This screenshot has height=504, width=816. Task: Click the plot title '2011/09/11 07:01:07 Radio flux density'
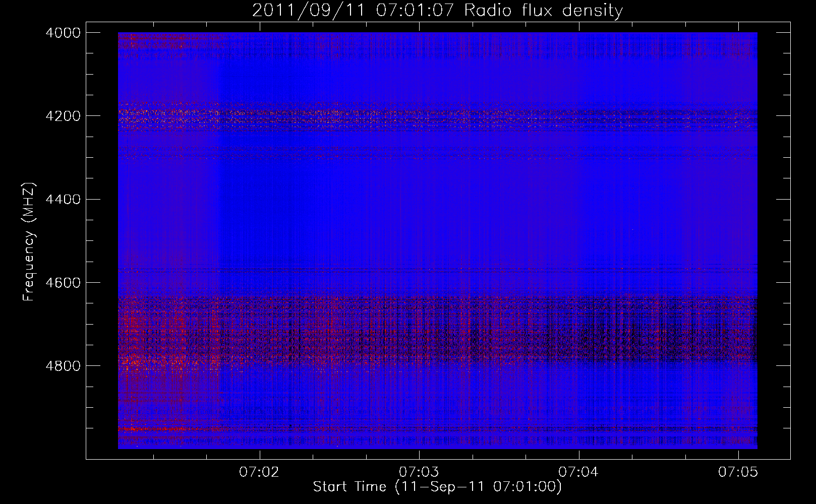pyautogui.click(x=438, y=11)
